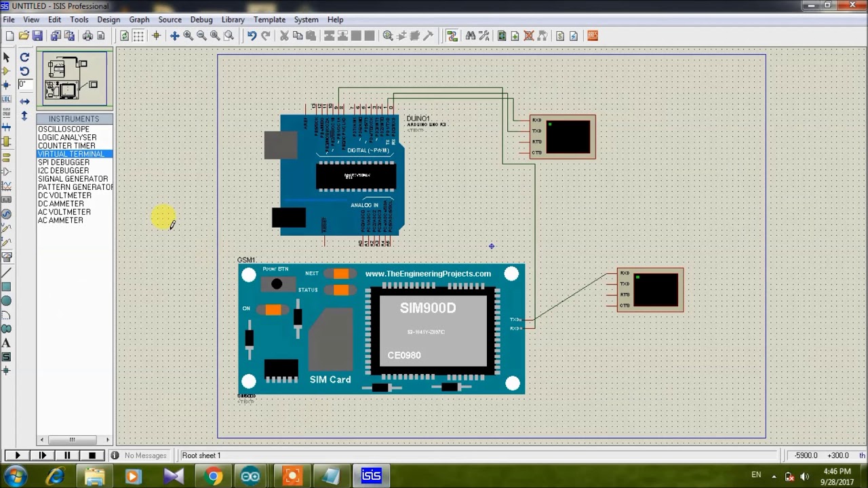Viewport: 868px width, 488px height.
Task: Flip vertically with the Y-mirror icon
Action: [x=24, y=116]
